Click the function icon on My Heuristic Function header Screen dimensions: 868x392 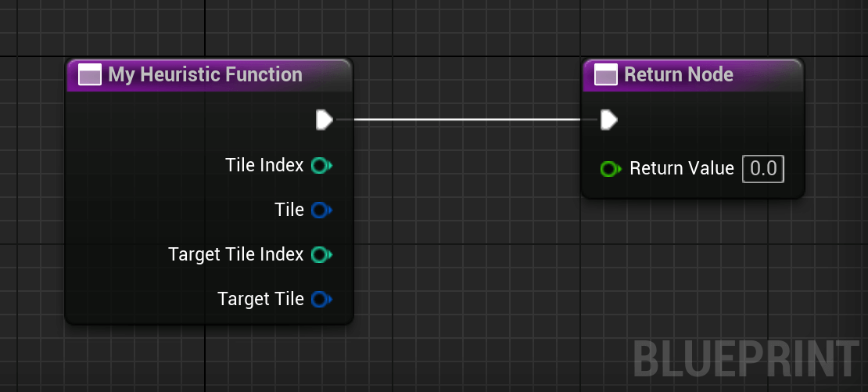tap(90, 75)
